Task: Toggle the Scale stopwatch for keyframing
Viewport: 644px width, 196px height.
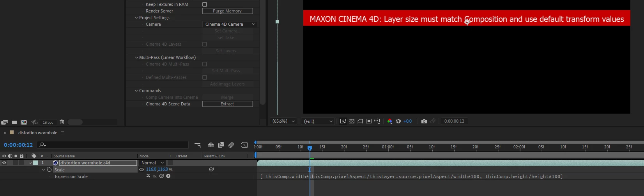Action: point(49,169)
